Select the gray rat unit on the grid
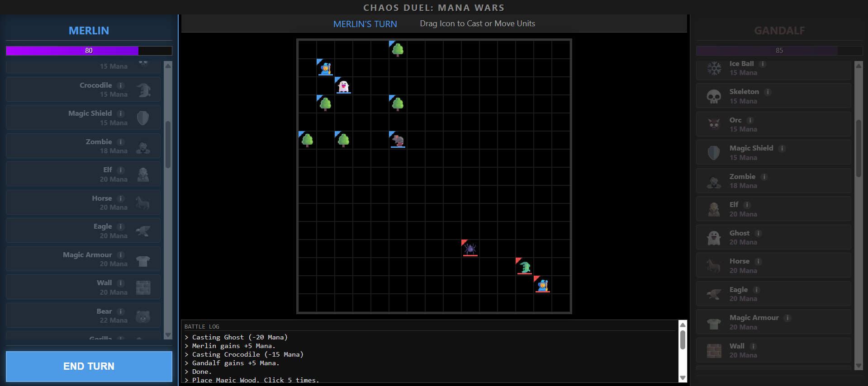 398,140
